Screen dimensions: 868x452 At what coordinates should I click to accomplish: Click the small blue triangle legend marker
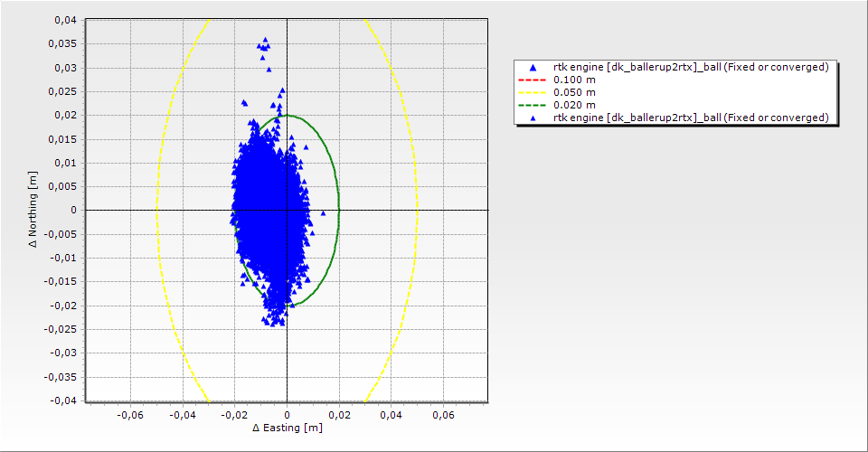tap(533, 118)
